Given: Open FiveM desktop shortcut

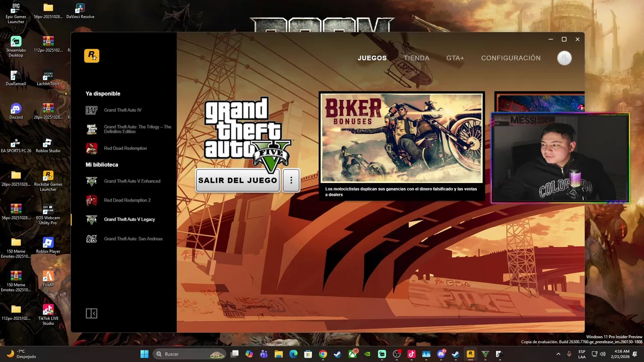Looking at the screenshot, I should tap(48, 279).
